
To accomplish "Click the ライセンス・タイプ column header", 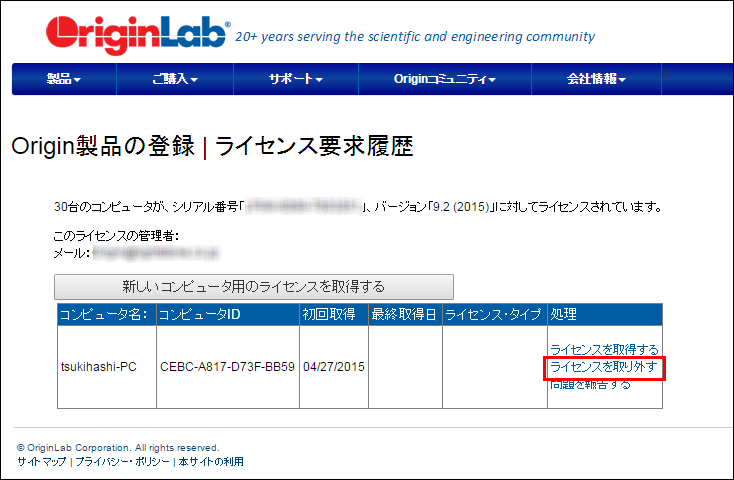I will [x=495, y=315].
